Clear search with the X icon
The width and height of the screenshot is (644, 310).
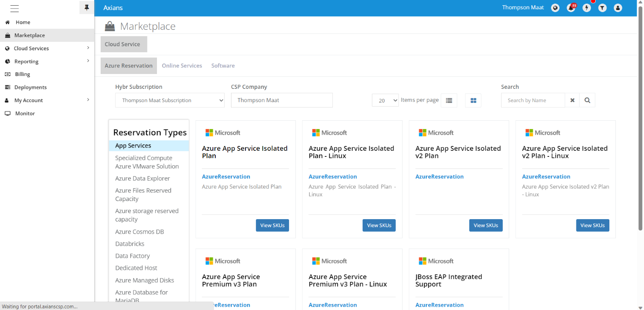tap(572, 101)
